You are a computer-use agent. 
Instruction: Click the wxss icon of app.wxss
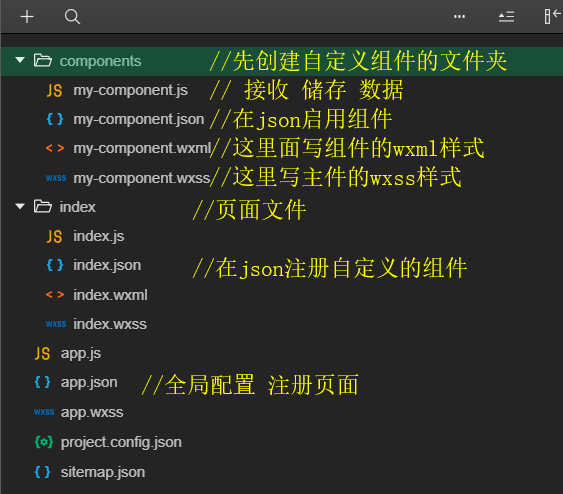click(x=44, y=412)
